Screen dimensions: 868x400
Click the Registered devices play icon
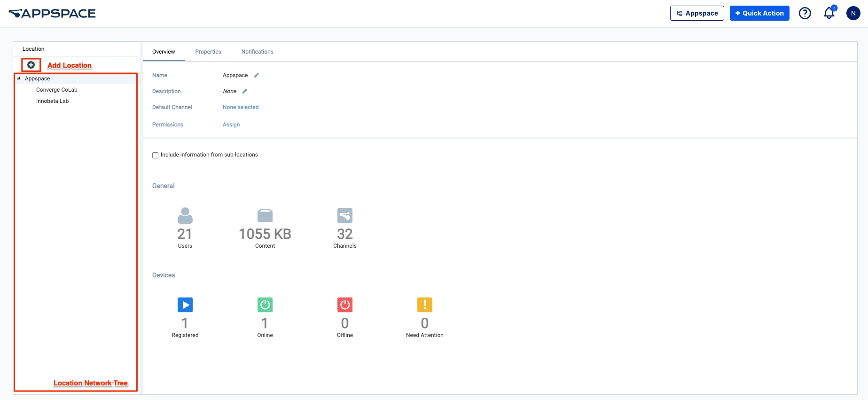pos(185,305)
